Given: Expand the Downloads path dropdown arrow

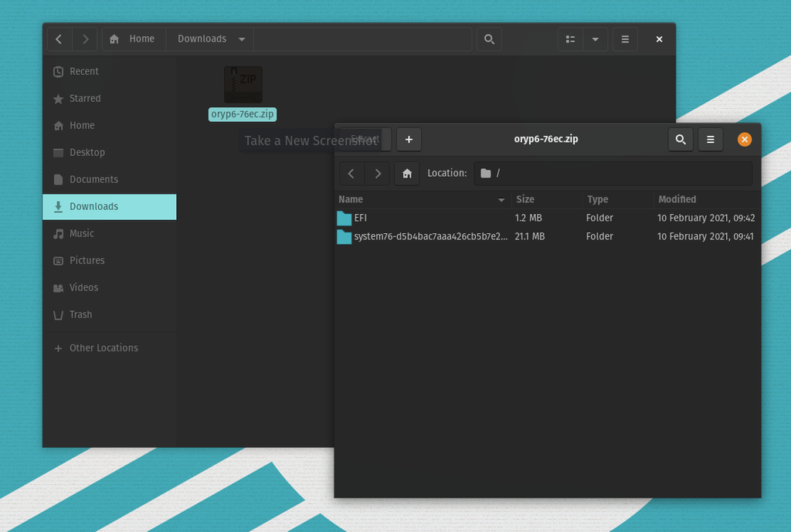Looking at the screenshot, I should [x=242, y=39].
